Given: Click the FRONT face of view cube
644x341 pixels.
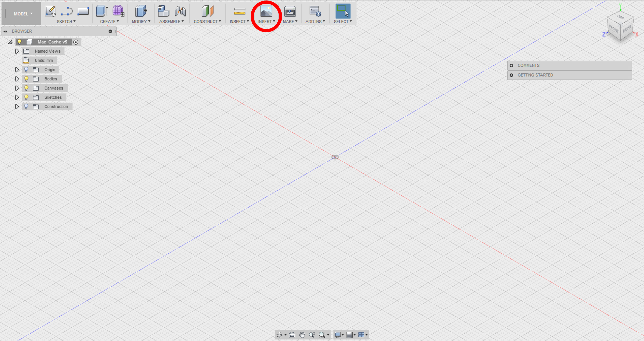Looking at the screenshot, I should point(614,29).
